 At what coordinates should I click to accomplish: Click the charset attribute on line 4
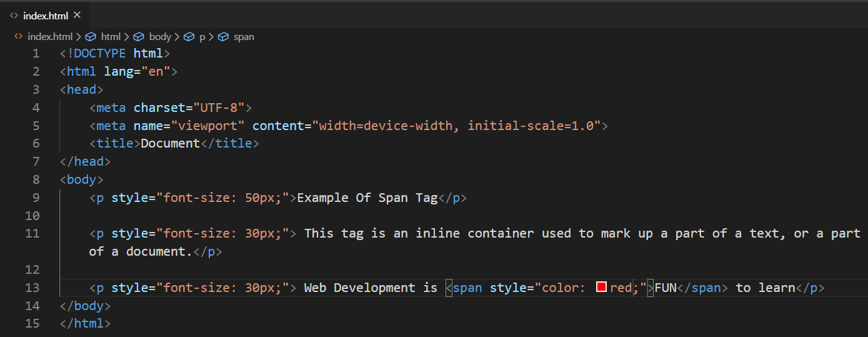pyautogui.click(x=159, y=108)
